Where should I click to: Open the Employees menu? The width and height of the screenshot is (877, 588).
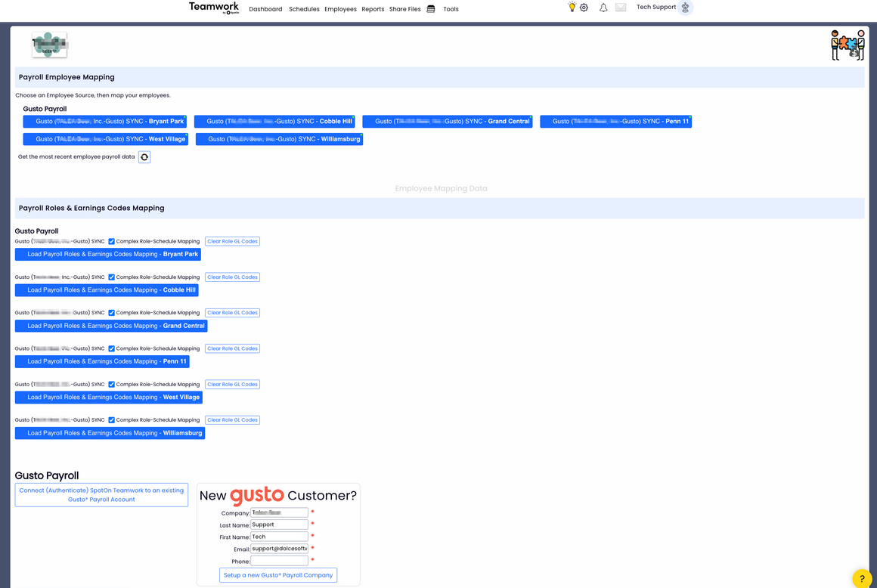(341, 9)
